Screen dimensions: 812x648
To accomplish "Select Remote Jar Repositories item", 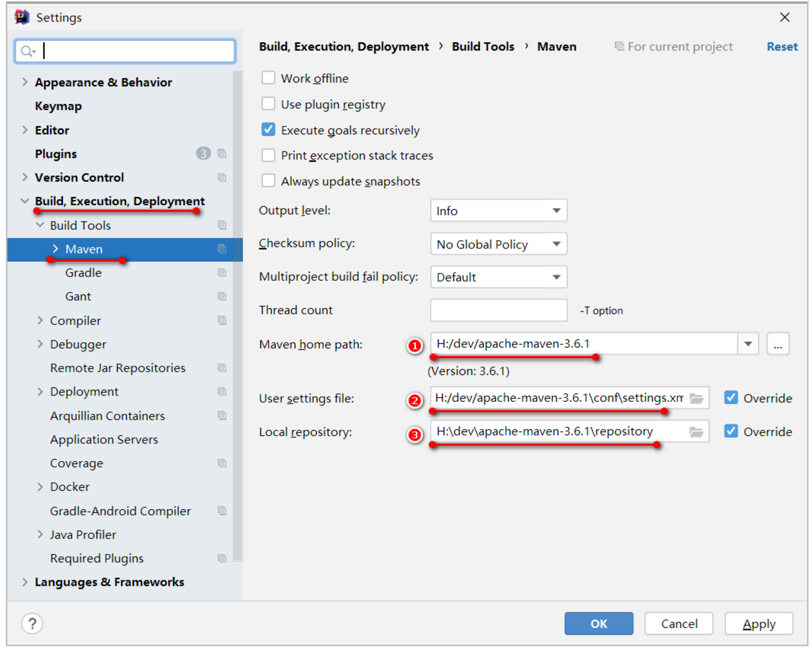I will click(x=117, y=368).
